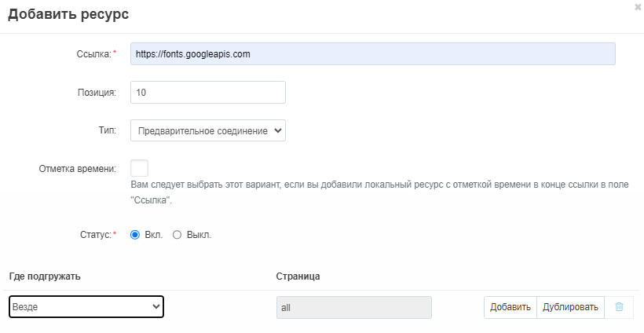Click the Отметка времени: label
Image resolution: width=644 pixels, height=333 pixels.
(x=78, y=169)
